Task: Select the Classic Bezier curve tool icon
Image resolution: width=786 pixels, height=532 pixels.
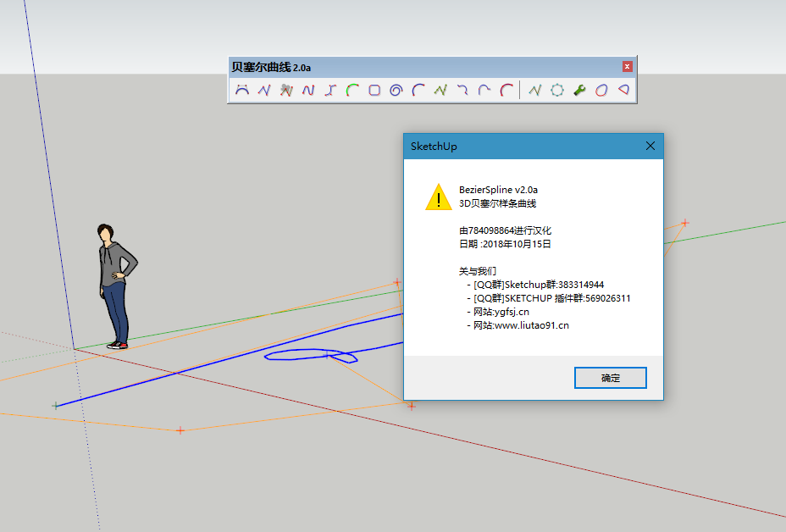Action: click(242, 91)
